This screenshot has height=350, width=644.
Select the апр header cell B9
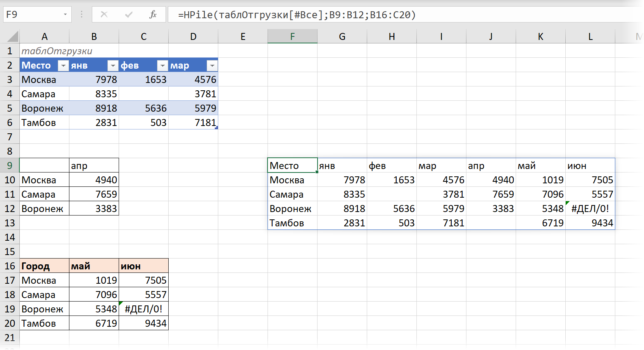click(94, 166)
